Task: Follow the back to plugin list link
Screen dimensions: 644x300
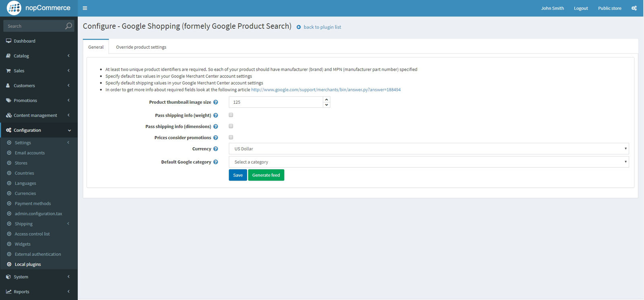Action: pyautogui.click(x=322, y=27)
